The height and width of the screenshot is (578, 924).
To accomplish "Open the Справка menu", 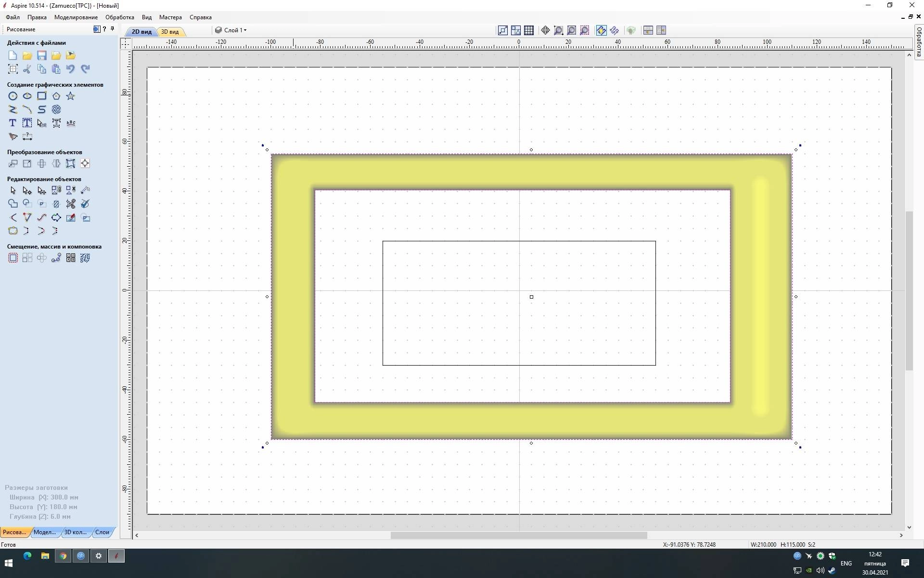I will 201,17.
